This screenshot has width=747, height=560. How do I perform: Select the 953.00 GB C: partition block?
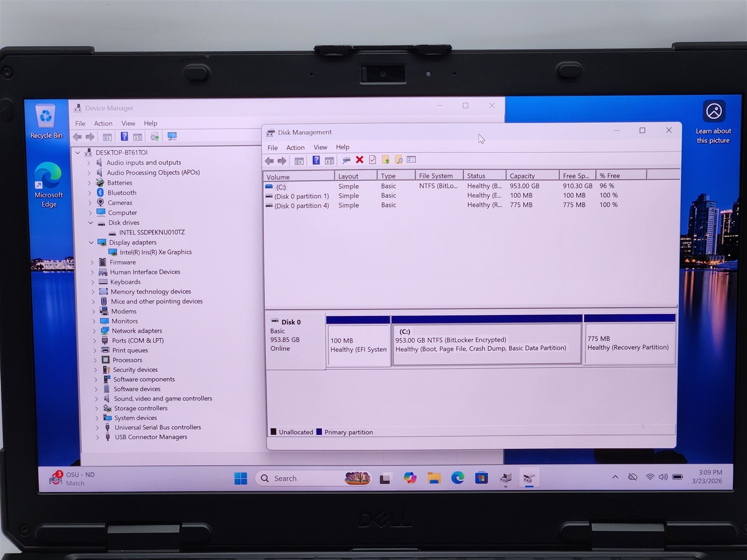[487, 344]
